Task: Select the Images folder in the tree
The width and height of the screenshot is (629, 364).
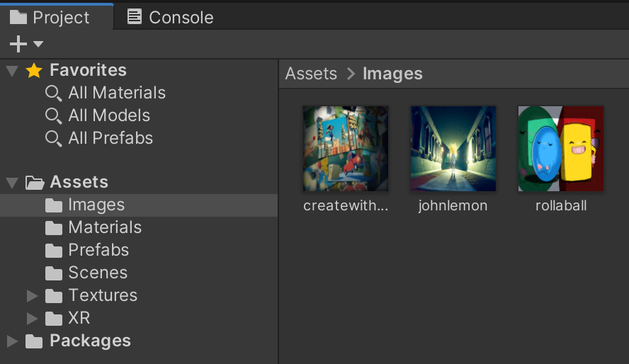Action: point(96,205)
